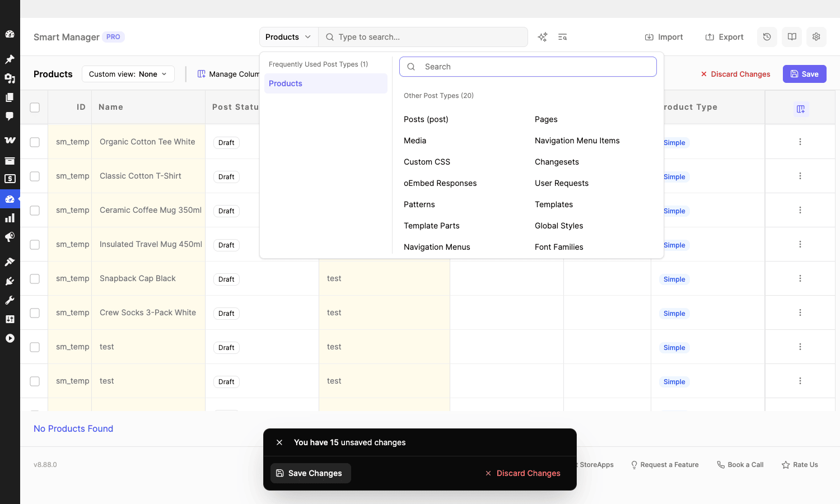Choose Posts (post) from other post types
The width and height of the screenshot is (840, 504).
click(426, 119)
